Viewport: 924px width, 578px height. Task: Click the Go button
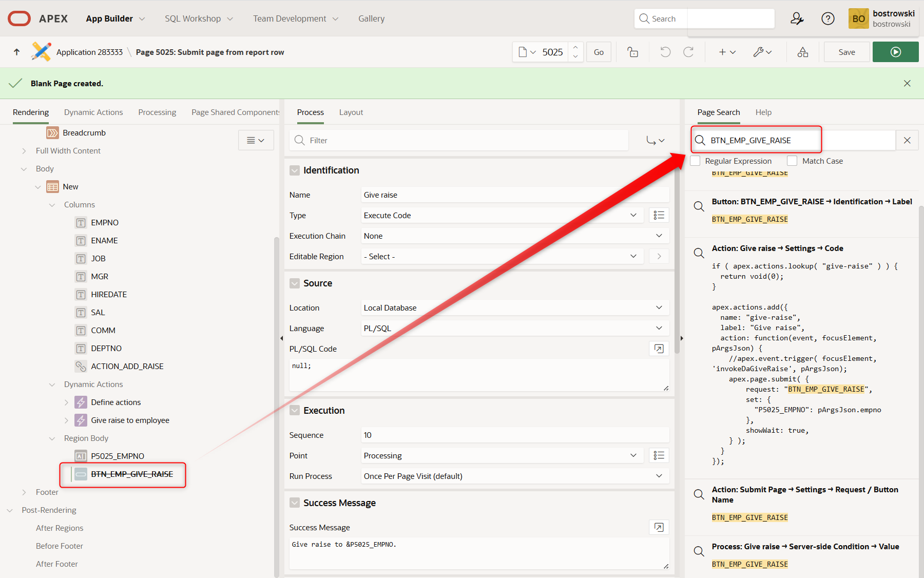(599, 52)
